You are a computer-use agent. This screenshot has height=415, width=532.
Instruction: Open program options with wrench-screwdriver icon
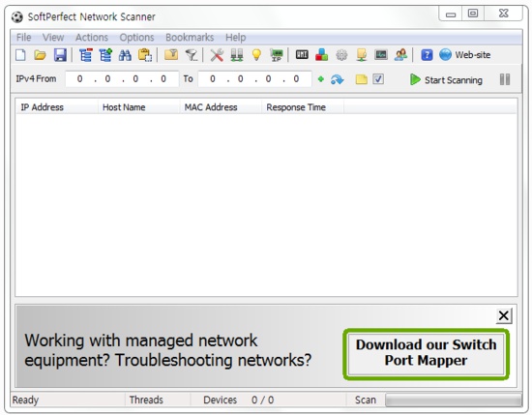[217, 55]
